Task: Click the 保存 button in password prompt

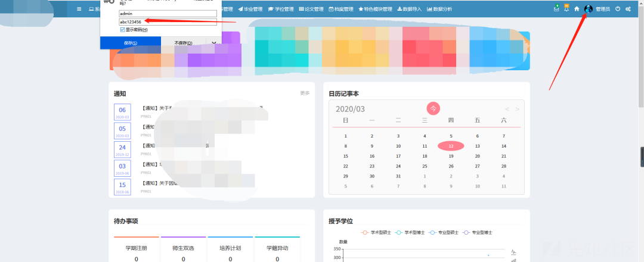Action: [x=131, y=42]
